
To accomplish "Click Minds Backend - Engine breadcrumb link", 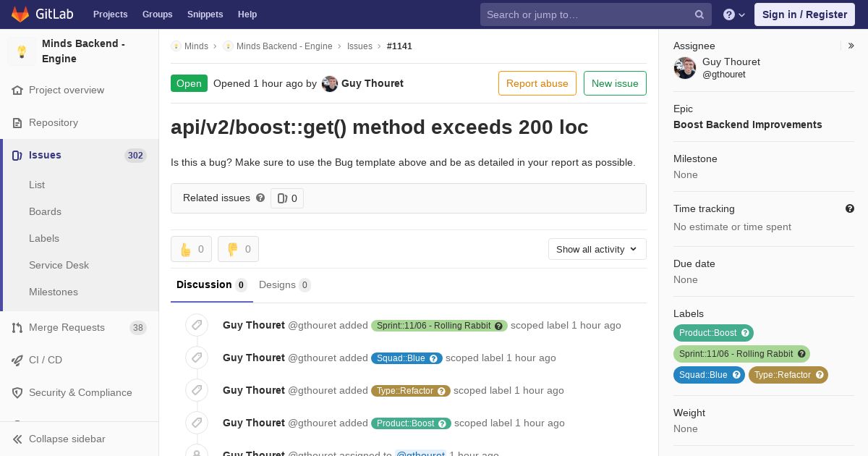I will (284, 46).
